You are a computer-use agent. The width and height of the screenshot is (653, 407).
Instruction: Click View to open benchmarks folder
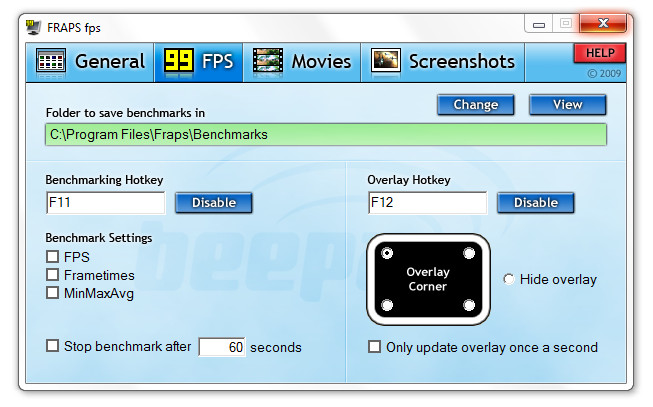tap(568, 105)
